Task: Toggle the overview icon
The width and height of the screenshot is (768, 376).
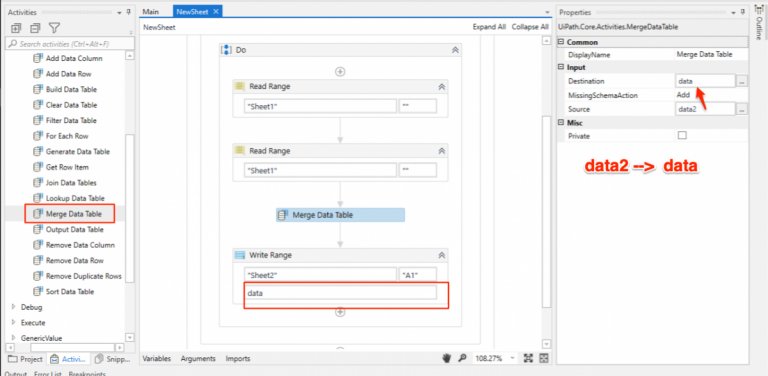Action: click(x=544, y=358)
